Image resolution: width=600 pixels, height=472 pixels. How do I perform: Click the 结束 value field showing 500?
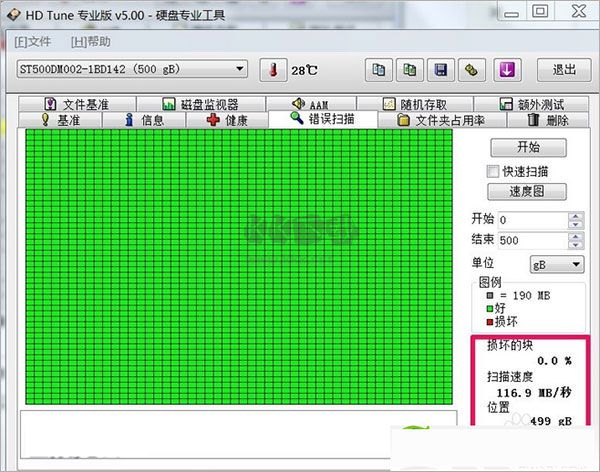pyautogui.click(x=533, y=240)
